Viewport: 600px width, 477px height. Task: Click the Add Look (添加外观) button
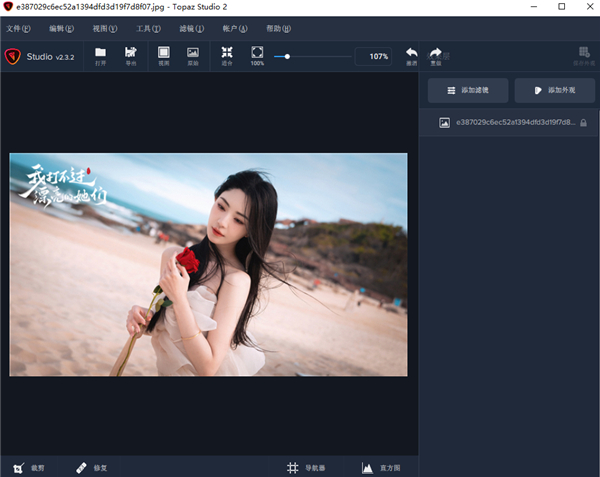pos(555,90)
